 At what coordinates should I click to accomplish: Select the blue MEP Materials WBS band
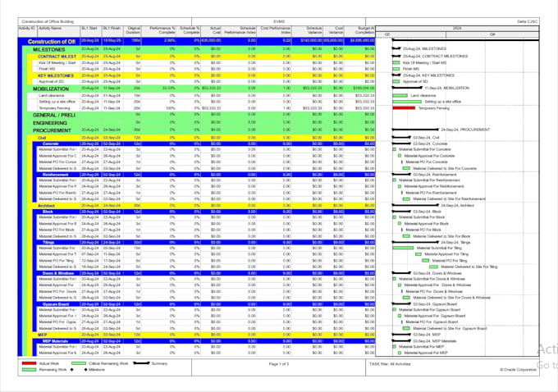pos(204,341)
